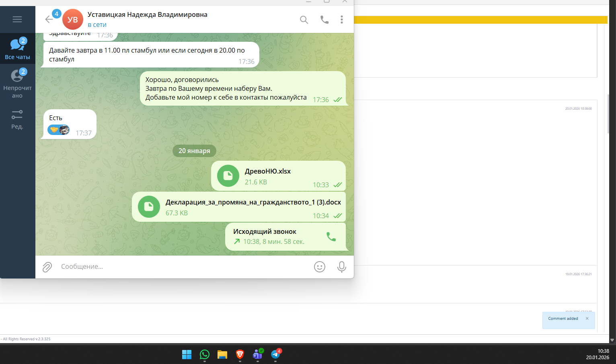This screenshot has height=364, width=616.
Task: Click the Comment added toast text
Action: pos(563,319)
